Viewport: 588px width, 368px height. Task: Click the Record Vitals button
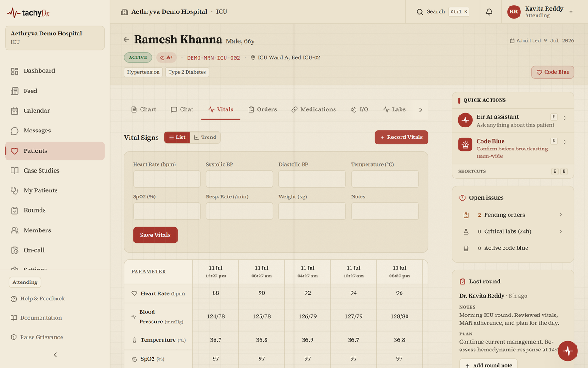401,137
